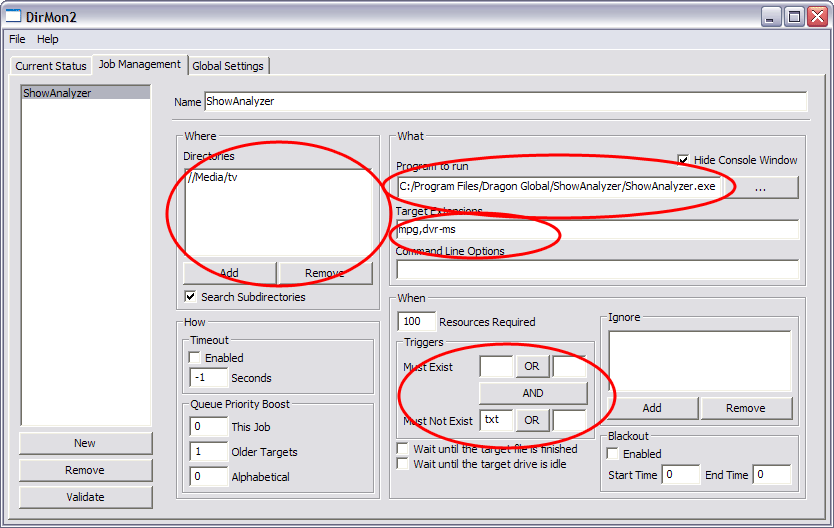
Task: Click the Blackout End Time field
Action: 772,474
